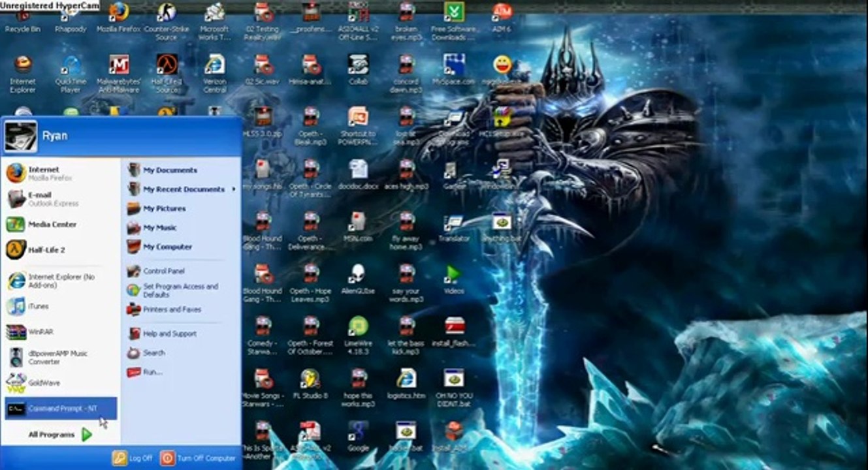The image size is (868, 470).
Task: Select the Opeth - Bleak.mp3 file
Action: coord(310,127)
